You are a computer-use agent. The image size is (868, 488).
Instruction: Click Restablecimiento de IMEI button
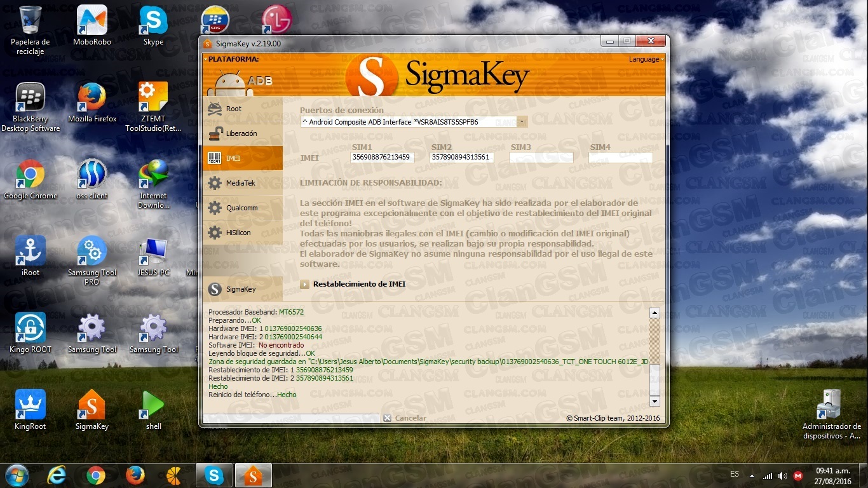pos(353,284)
